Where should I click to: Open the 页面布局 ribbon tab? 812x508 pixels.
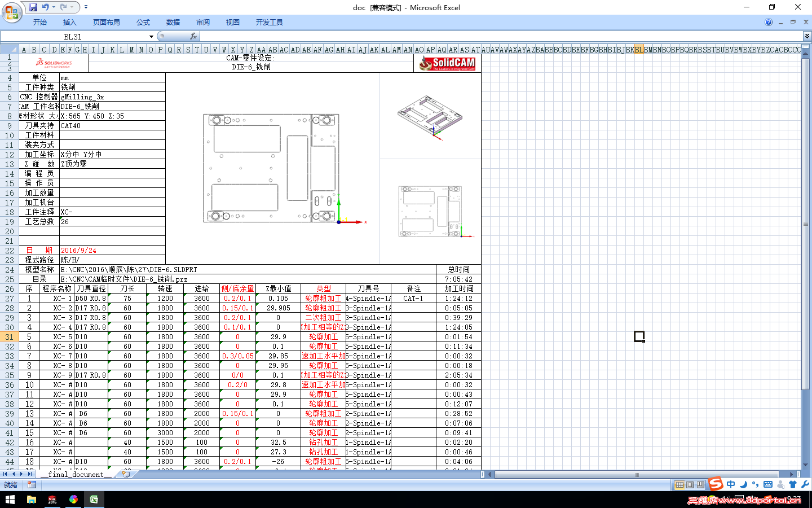click(107, 23)
